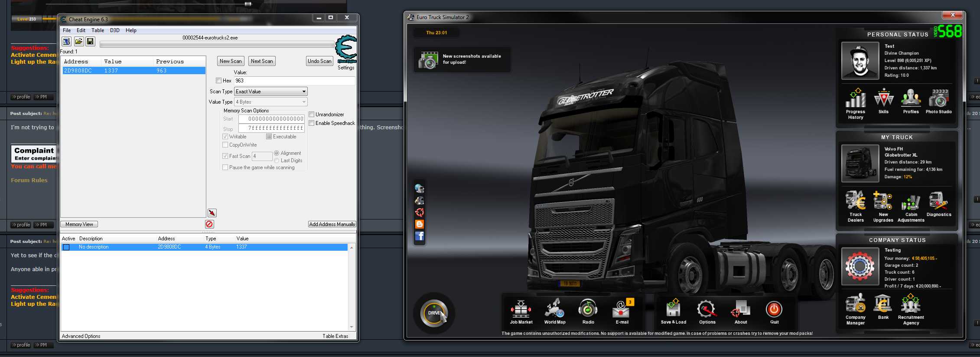Image resolution: width=980 pixels, height=357 pixels.
Task: Enable the Unrandomizer checkbox
Action: [311, 115]
